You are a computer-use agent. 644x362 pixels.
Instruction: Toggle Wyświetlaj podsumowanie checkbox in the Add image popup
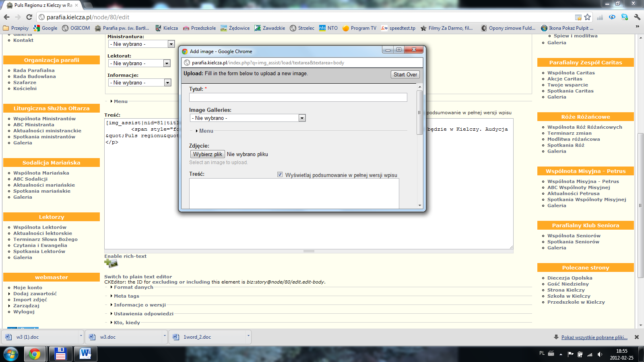[280, 175]
